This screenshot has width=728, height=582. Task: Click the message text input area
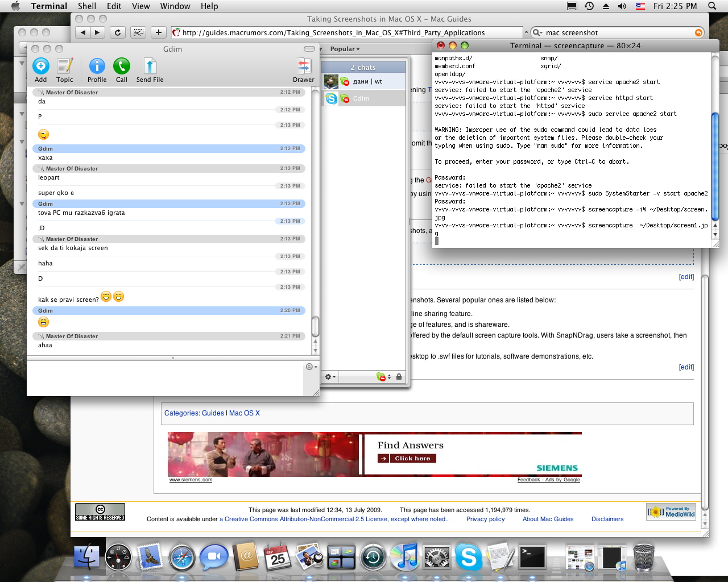[x=166, y=377]
